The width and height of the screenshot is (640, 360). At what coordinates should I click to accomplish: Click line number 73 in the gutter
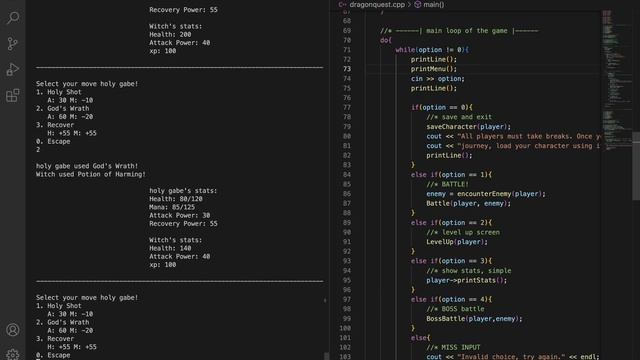click(347, 69)
